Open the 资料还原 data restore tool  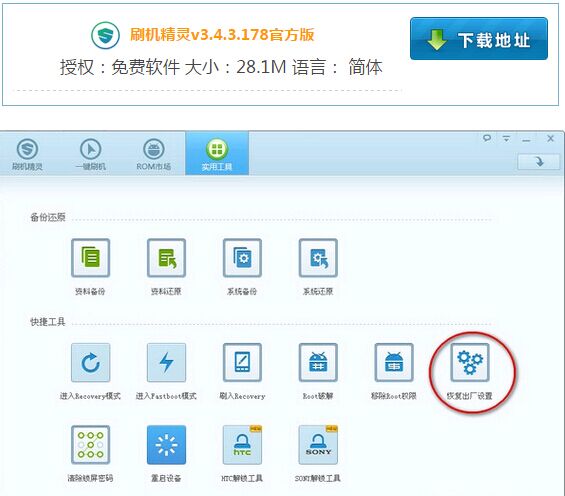point(166,258)
